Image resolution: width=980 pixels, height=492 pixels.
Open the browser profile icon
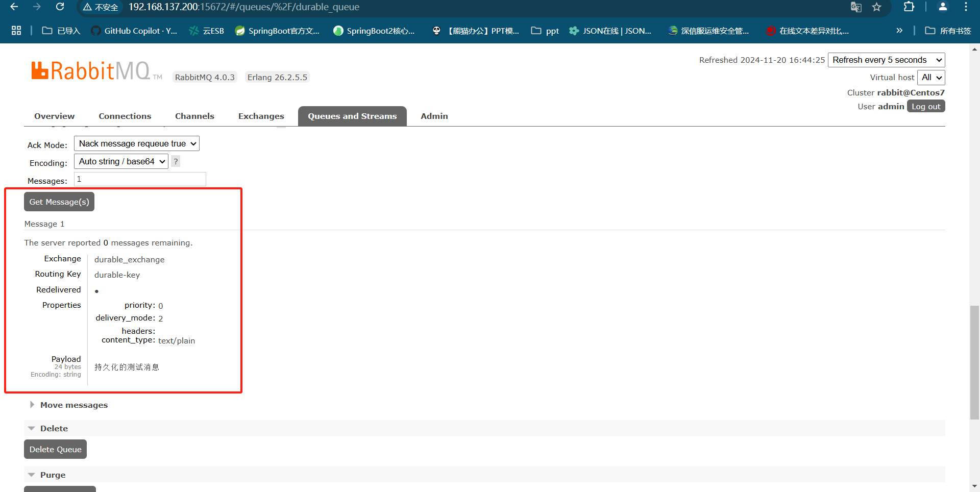[x=943, y=7]
